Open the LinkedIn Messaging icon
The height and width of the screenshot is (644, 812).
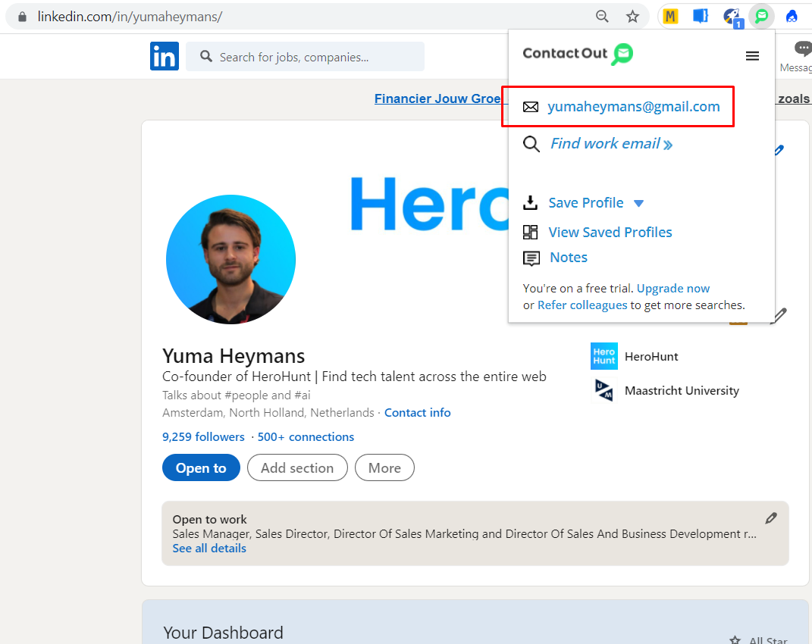click(x=802, y=50)
